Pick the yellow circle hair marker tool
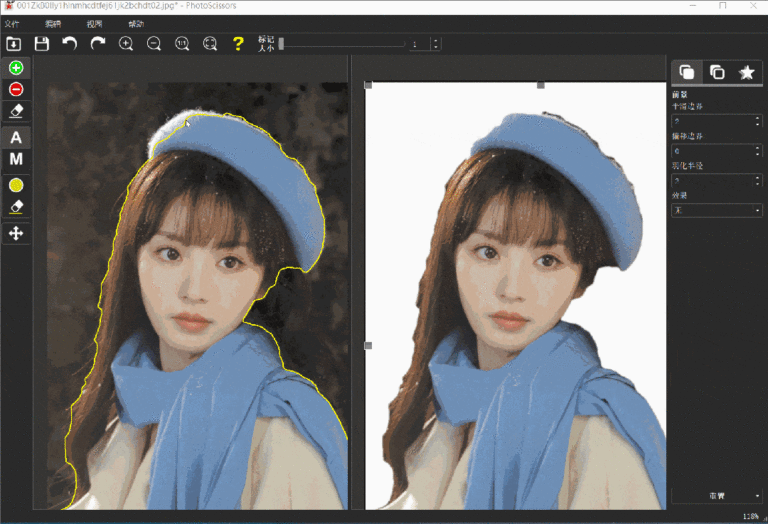 click(16, 185)
